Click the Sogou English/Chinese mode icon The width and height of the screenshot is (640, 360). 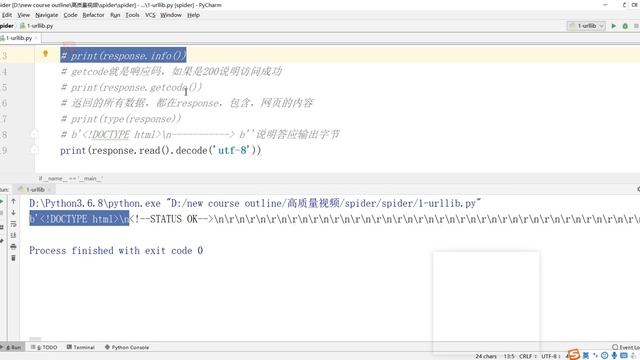tap(586, 356)
